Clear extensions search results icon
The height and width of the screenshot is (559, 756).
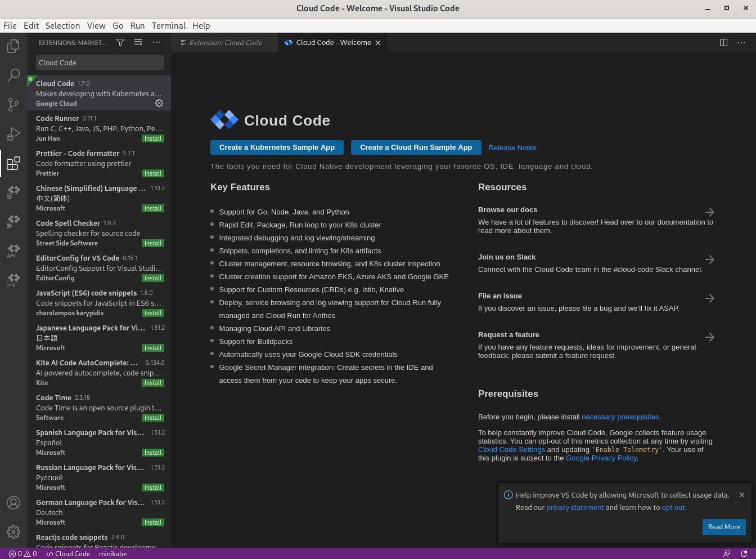138,43
